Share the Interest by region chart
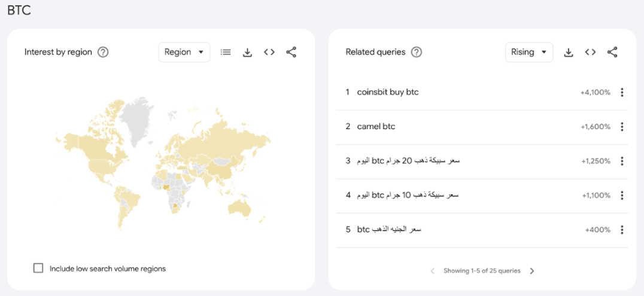The height and width of the screenshot is (296, 644). 291,52
